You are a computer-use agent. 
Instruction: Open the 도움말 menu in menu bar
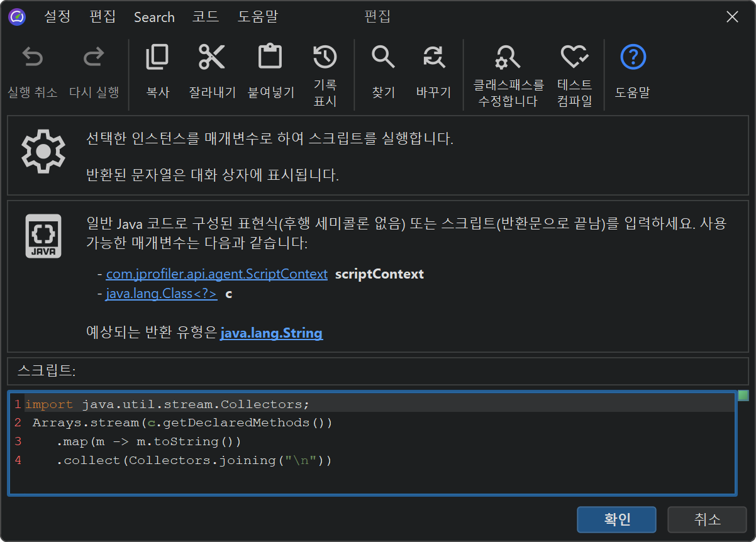pos(258,17)
